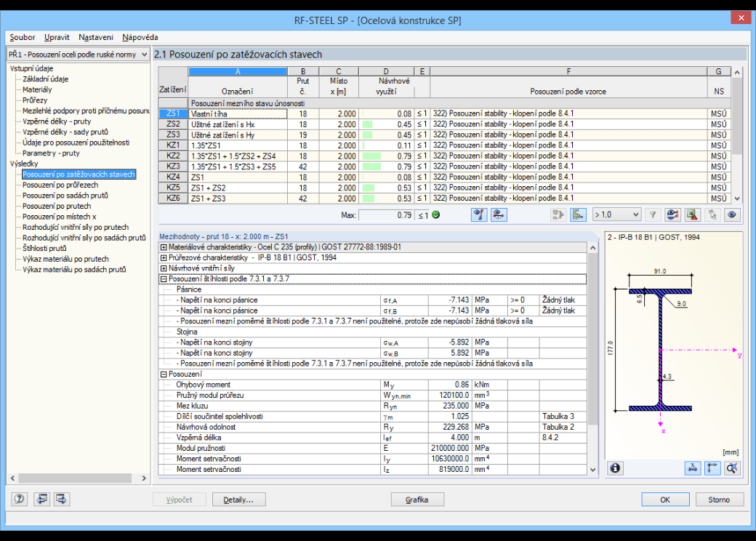Open cross-section info icon

(615, 468)
